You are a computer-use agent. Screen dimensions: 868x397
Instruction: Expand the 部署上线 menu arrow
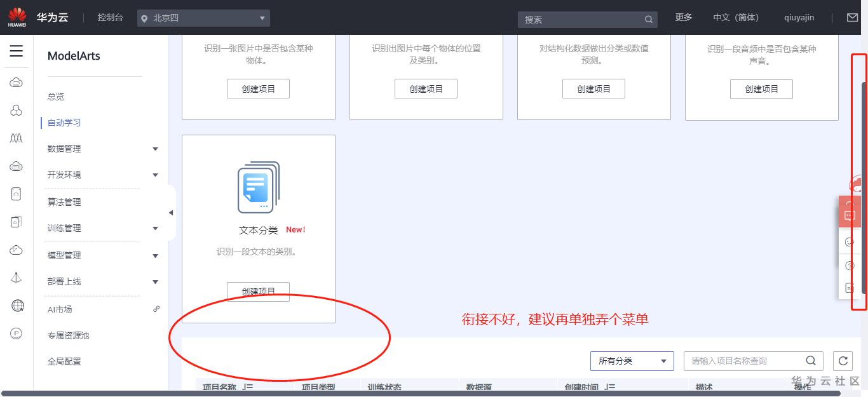point(156,282)
